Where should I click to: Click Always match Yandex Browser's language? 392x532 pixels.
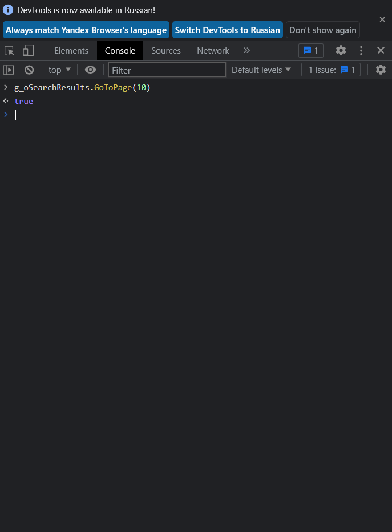86,30
